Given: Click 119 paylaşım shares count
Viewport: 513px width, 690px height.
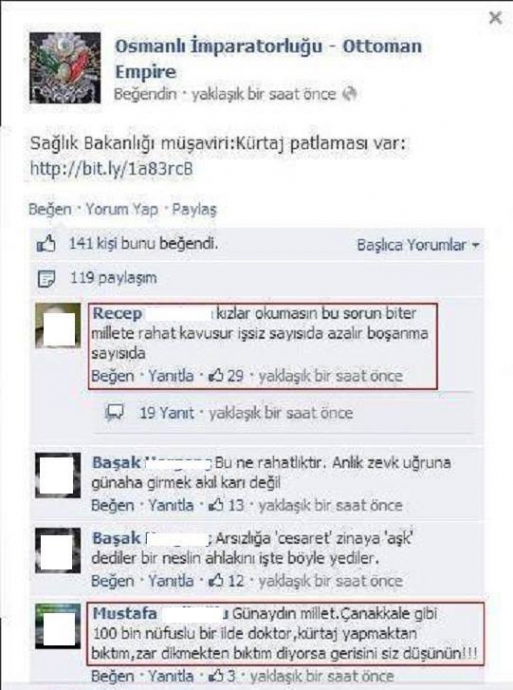Looking at the screenshot, I should pyautogui.click(x=114, y=278).
